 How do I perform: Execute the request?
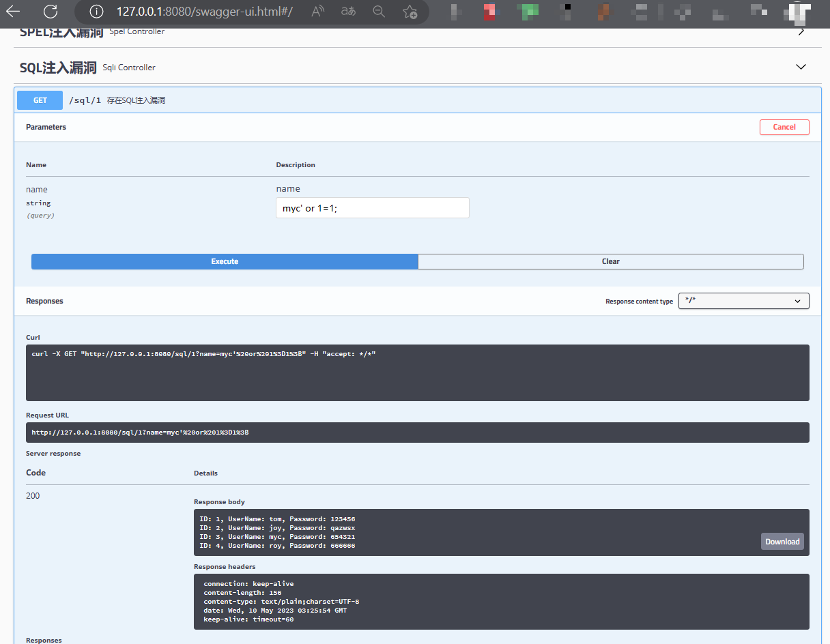coord(225,261)
